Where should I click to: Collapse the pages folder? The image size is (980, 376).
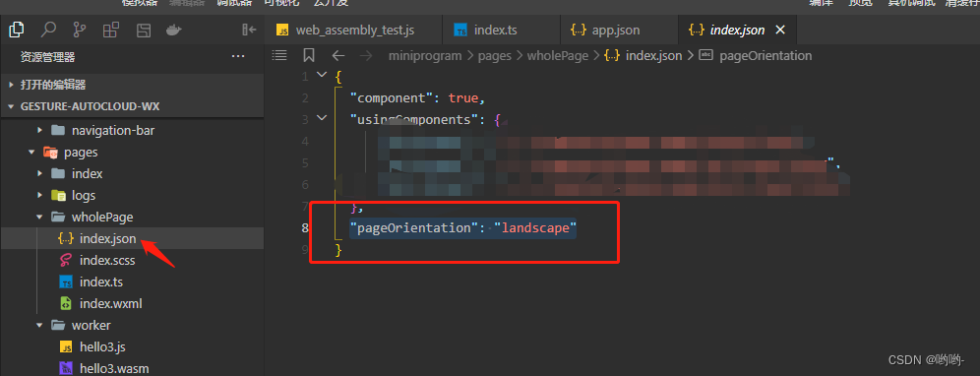132,152
